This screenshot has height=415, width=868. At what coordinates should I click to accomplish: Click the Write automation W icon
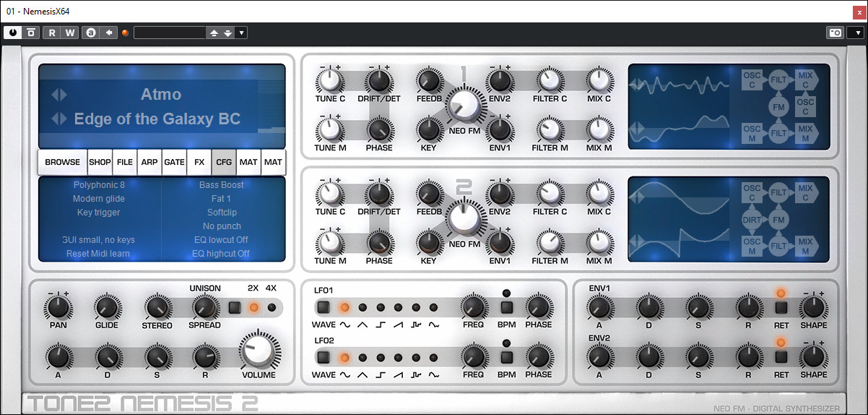pyautogui.click(x=69, y=33)
